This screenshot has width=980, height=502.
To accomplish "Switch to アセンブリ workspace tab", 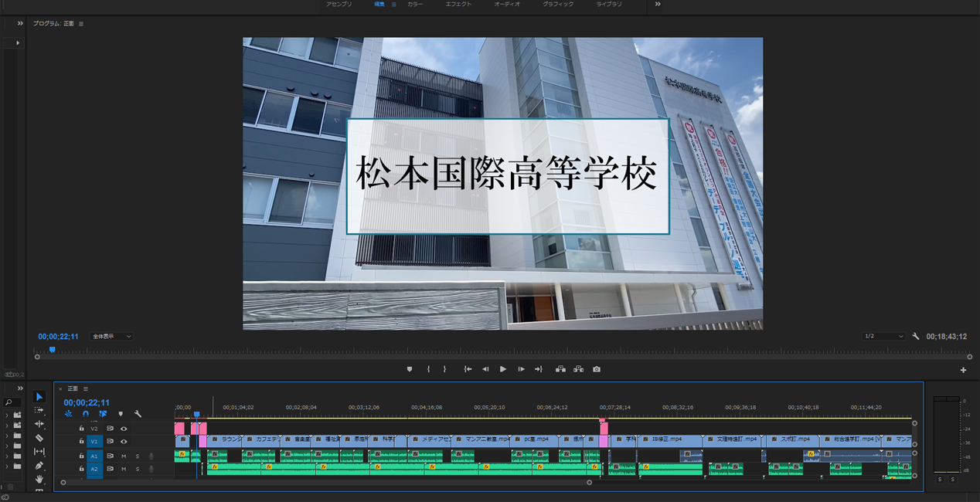I will tap(339, 4).
